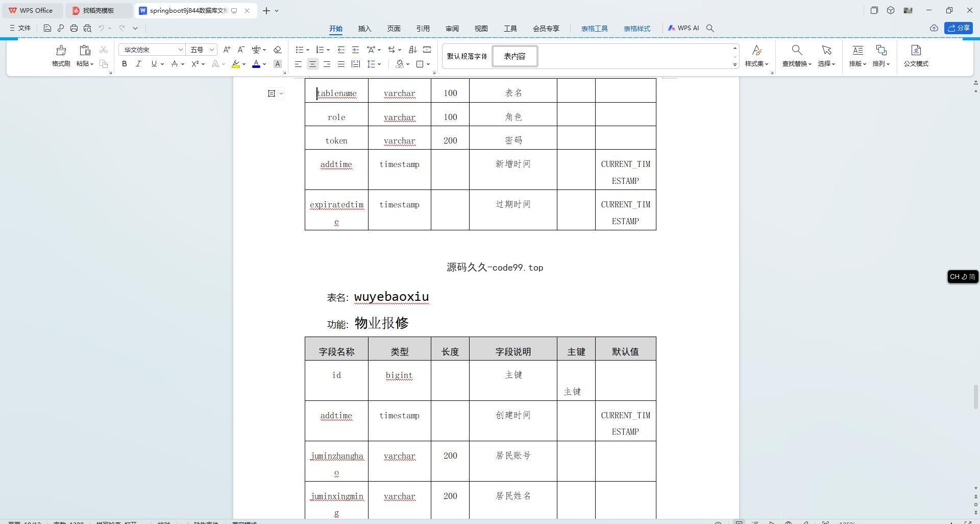Open the Styles set (样式集) icon

point(756,56)
